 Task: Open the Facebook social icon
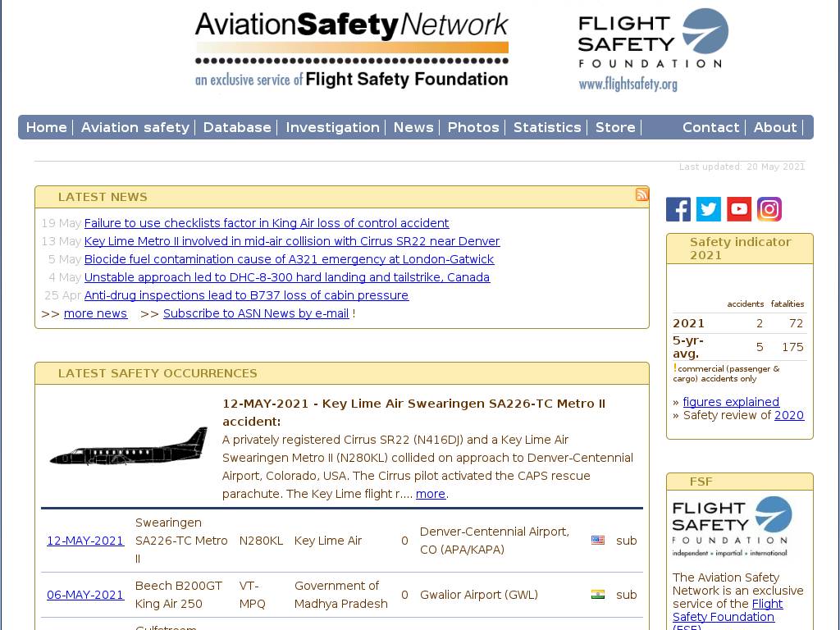coord(678,209)
